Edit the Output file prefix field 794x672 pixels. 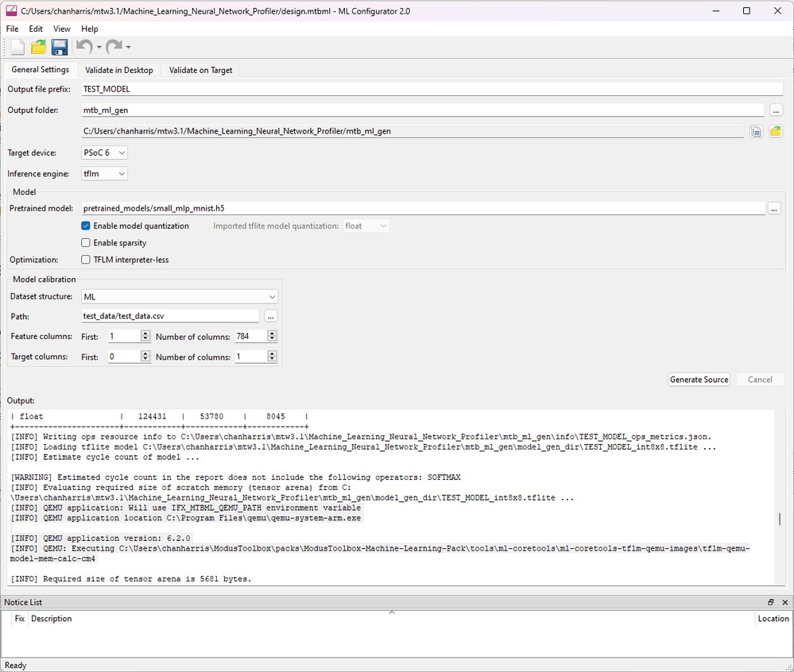coord(318,88)
